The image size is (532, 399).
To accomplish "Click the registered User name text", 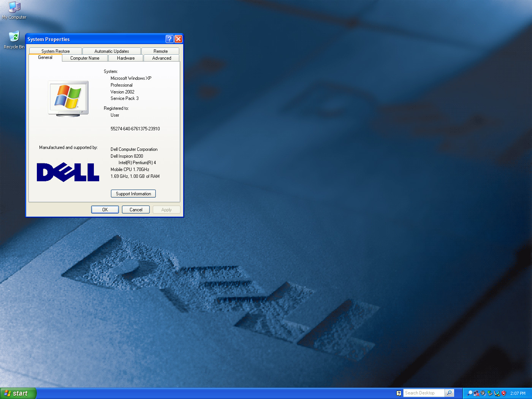I will click(x=115, y=115).
